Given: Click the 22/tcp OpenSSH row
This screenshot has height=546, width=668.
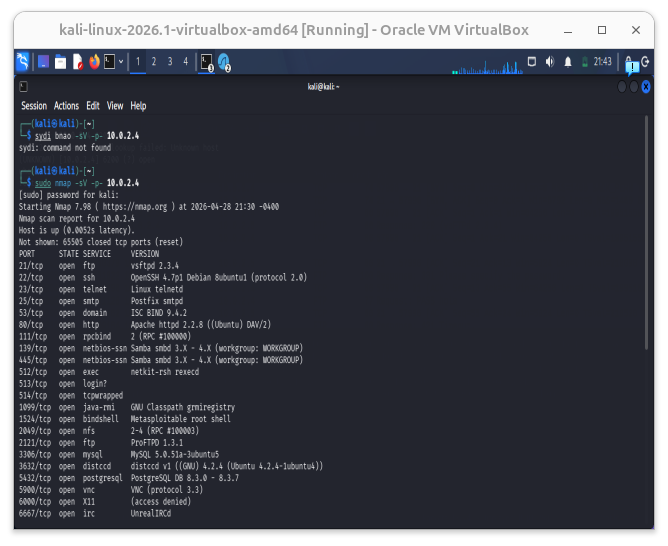Looking at the screenshot, I should coord(163,278).
